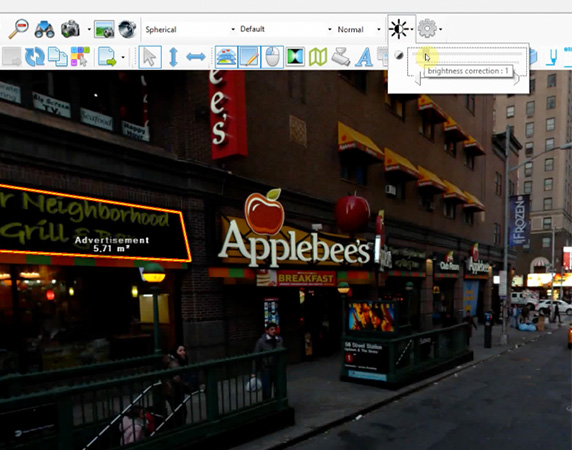Click the green folded map icon

pyautogui.click(x=318, y=57)
